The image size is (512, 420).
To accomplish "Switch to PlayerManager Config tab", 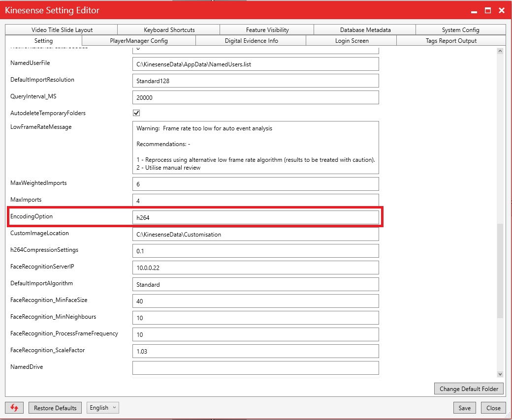I will coord(139,40).
